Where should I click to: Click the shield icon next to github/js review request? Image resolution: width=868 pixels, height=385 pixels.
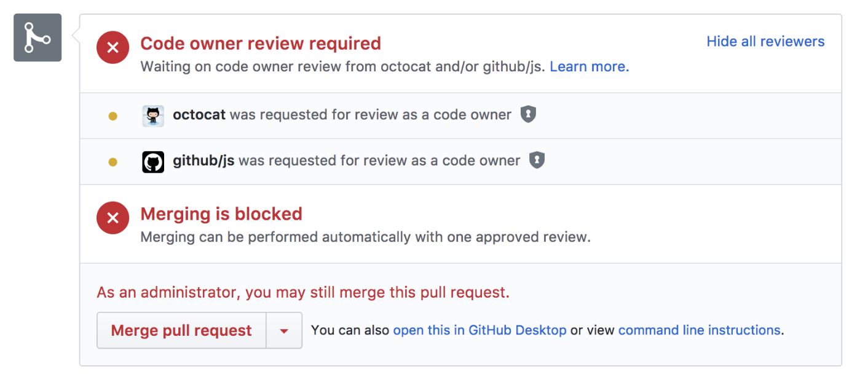[x=537, y=160]
